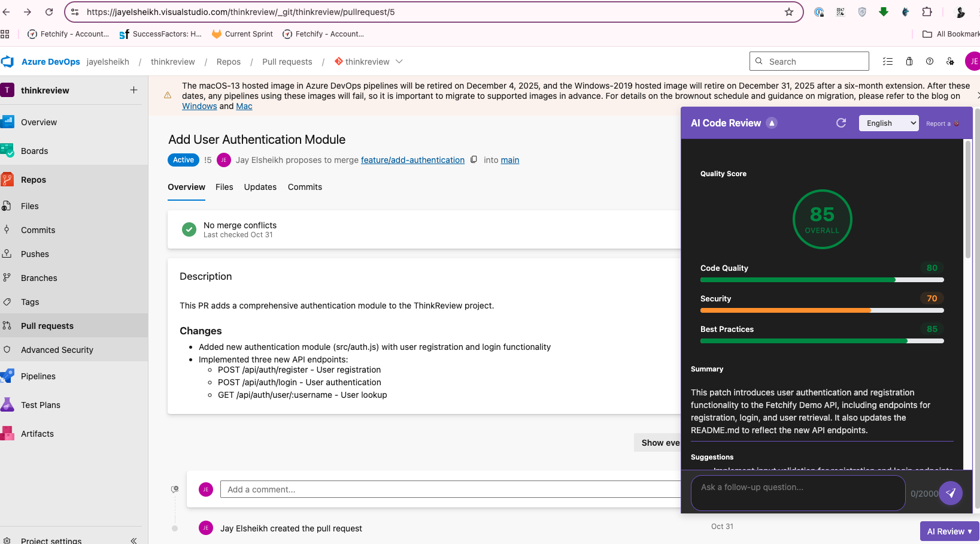Click the help question mark icon
This screenshot has width=980, height=544.
point(930,61)
